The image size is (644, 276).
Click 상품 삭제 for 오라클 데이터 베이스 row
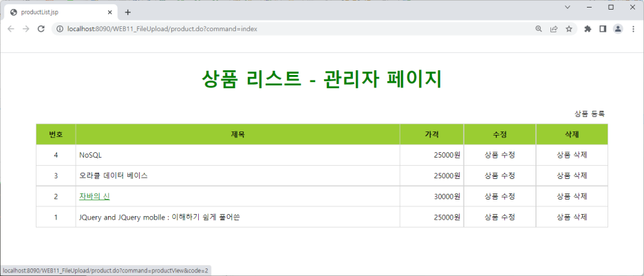(x=572, y=176)
